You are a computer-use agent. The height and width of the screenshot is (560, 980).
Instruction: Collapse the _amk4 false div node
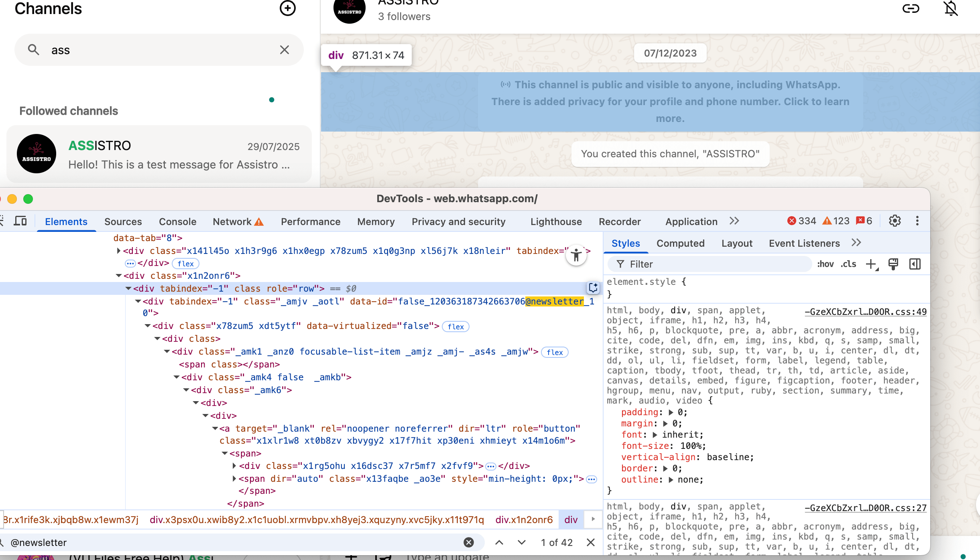click(177, 377)
